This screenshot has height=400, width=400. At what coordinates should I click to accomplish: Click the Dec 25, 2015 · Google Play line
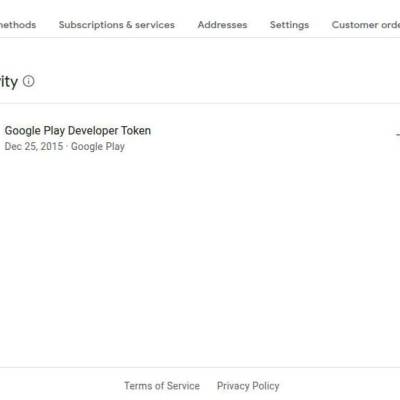65,146
